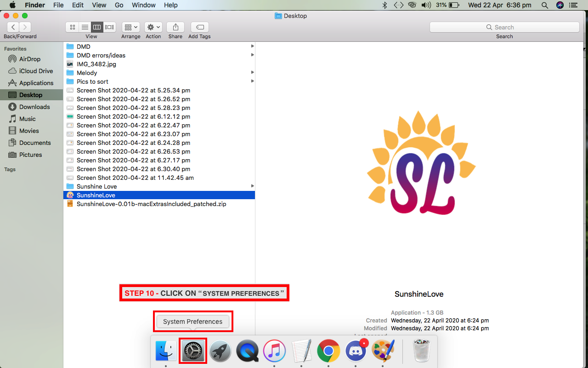Open the Action gear dropdown
Viewport: 588px width, 368px height.
click(x=153, y=27)
